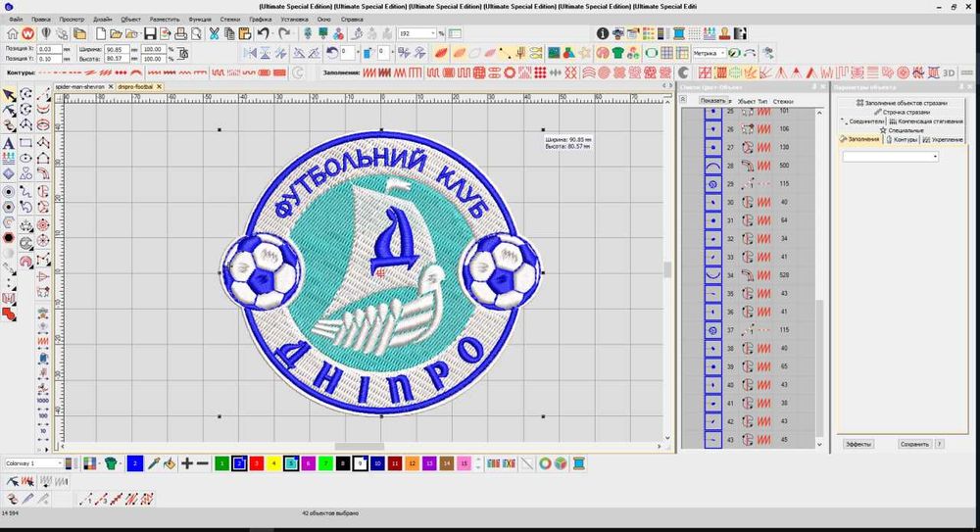This screenshot has width=980, height=532.
Task: Open the Дизайн menu
Action: point(103,20)
